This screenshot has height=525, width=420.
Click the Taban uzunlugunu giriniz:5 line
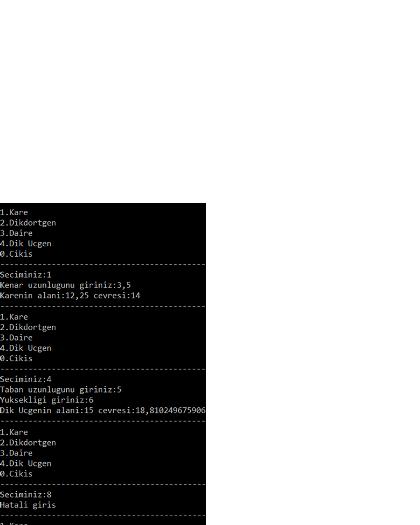point(61,390)
